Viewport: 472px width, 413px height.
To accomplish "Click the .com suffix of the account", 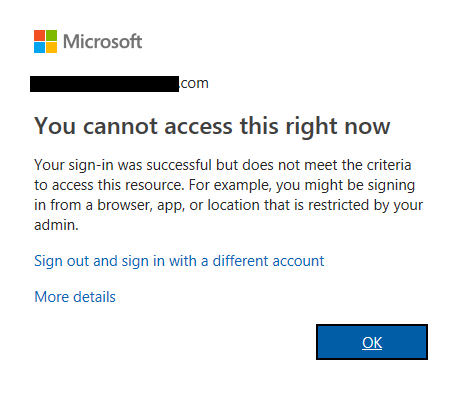I will [194, 83].
